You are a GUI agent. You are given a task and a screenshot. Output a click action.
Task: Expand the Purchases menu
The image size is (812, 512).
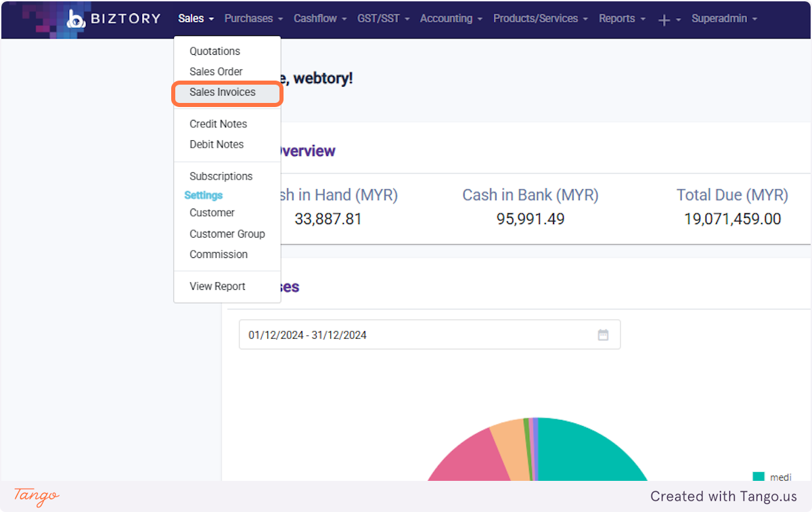coord(254,18)
